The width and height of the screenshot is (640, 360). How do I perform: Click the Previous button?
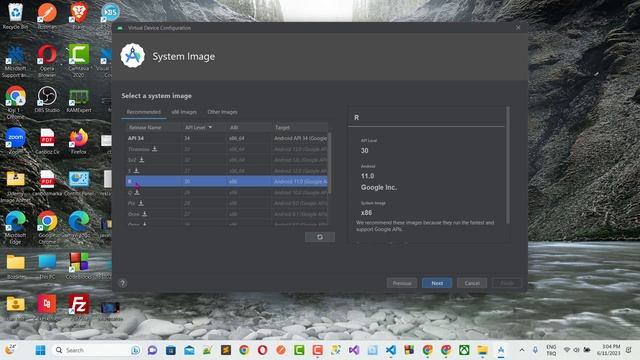point(402,283)
